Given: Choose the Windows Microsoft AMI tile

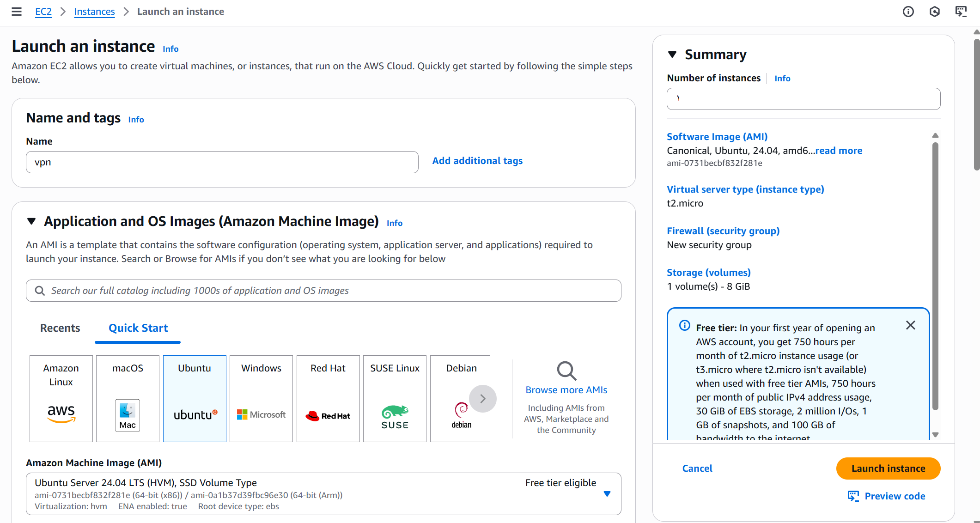Looking at the screenshot, I should 261,398.
